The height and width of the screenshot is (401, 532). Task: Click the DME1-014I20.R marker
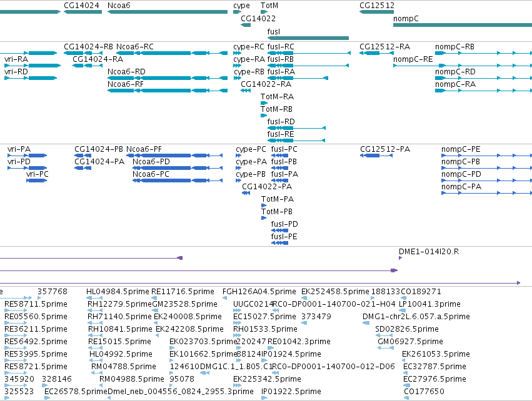[400, 259]
